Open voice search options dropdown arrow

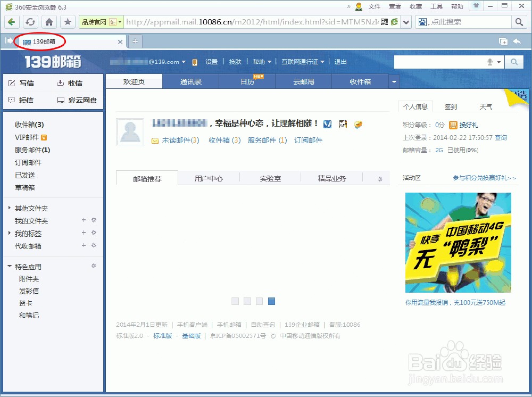[x=499, y=62]
